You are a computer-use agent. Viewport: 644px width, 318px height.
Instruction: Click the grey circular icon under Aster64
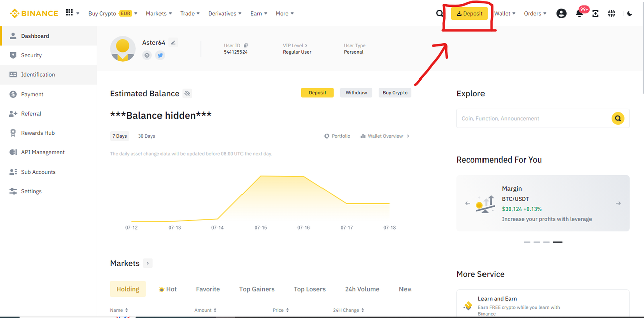tap(147, 55)
